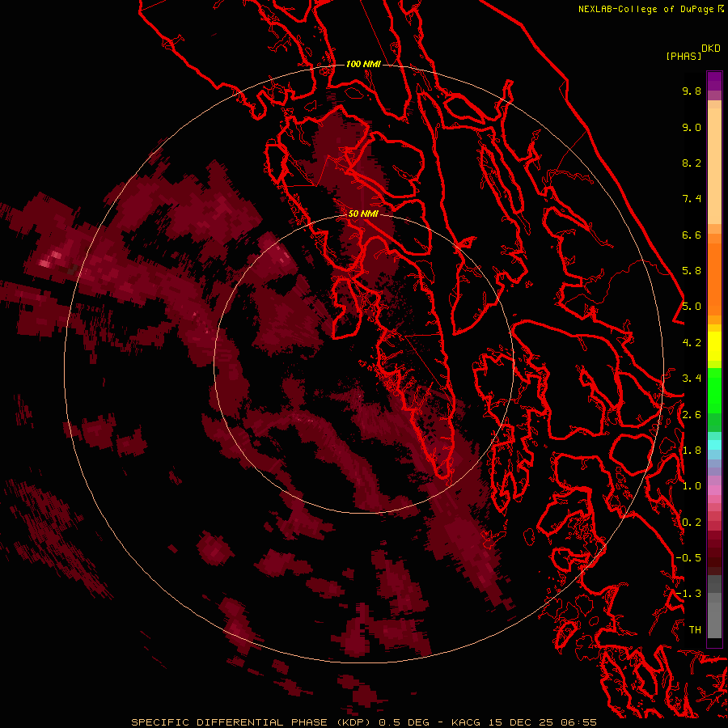This screenshot has width=728, height=728.
Task: Click the KACG station identifier in caption
Action: point(466,722)
